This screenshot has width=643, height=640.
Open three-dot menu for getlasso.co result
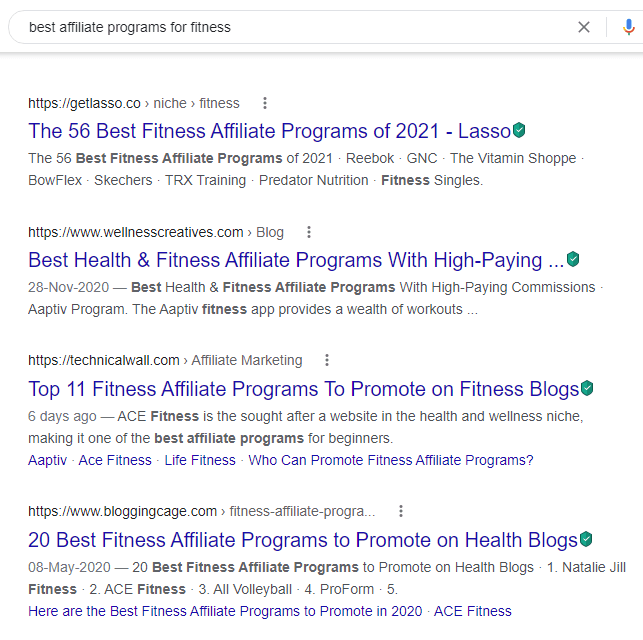[x=265, y=103]
